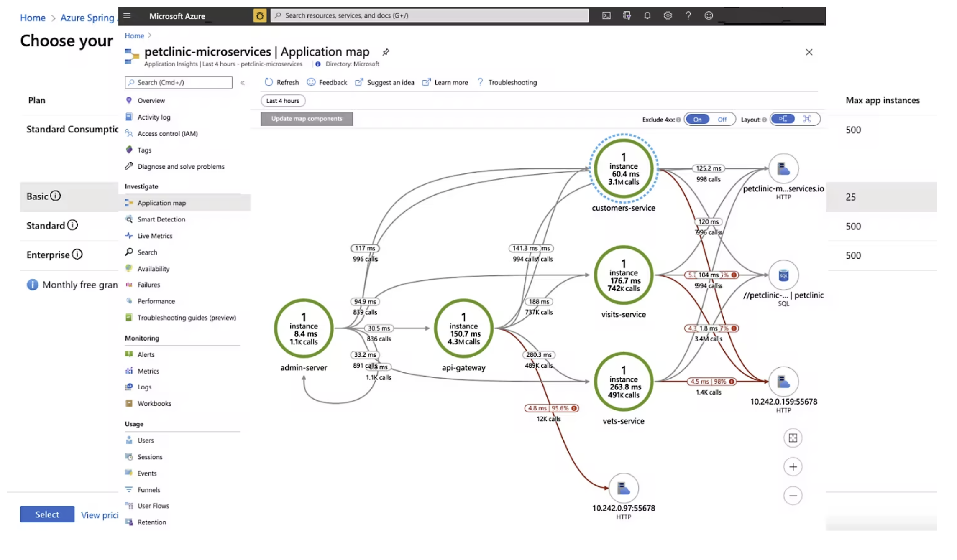Open the notifications bell icon
The height and width of the screenshot is (560, 957).
[x=647, y=15]
